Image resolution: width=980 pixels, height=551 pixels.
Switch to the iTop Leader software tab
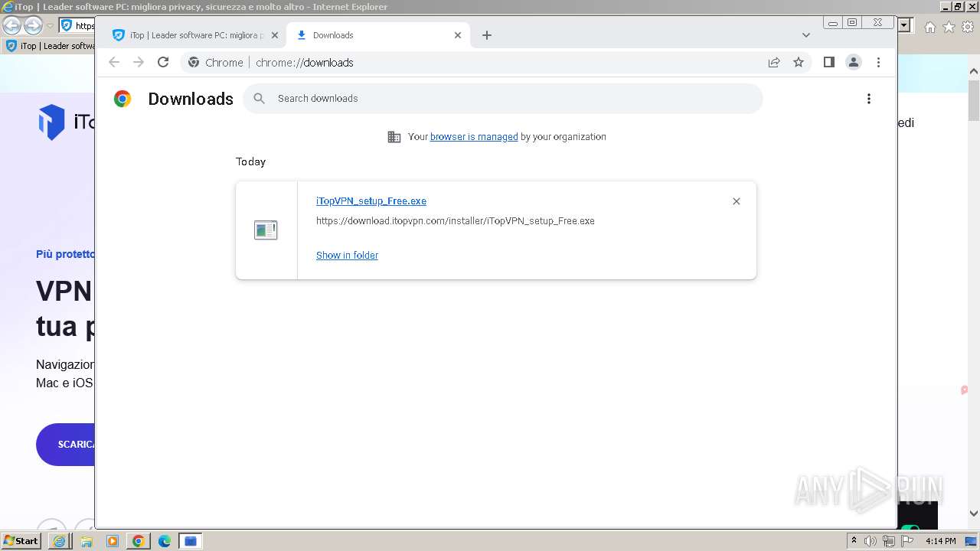(x=194, y=35)
